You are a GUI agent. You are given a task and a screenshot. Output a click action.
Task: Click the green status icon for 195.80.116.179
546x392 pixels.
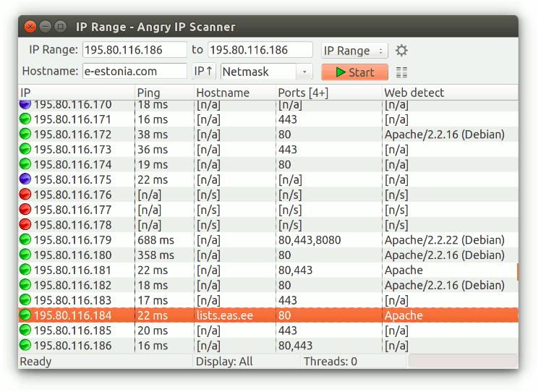click(25, 239)
